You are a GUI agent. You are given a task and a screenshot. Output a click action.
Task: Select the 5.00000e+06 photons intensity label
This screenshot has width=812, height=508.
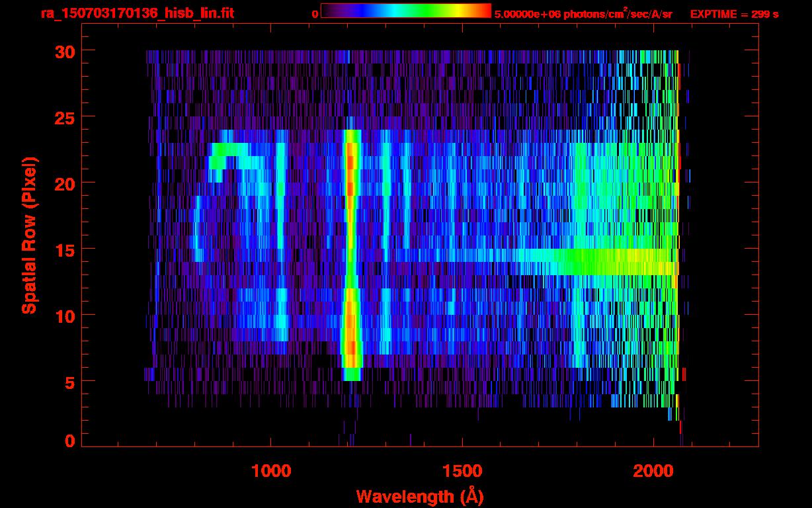583,14
